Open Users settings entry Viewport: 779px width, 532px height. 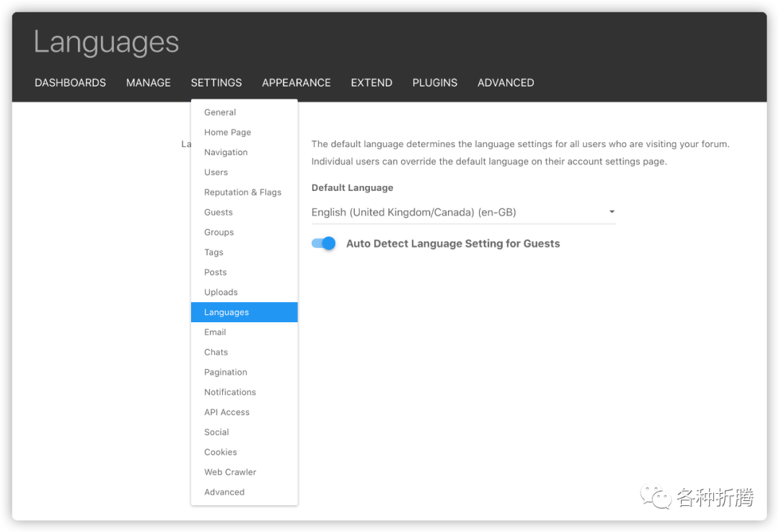pos(245,172)
